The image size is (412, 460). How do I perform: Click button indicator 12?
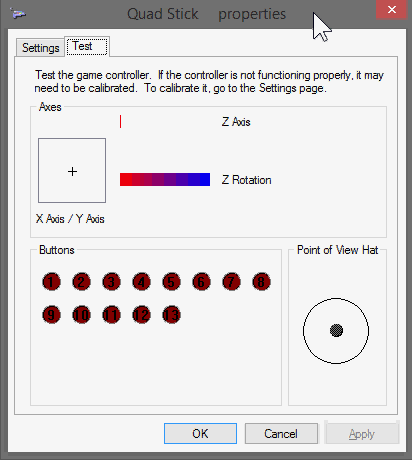(141, 315)
